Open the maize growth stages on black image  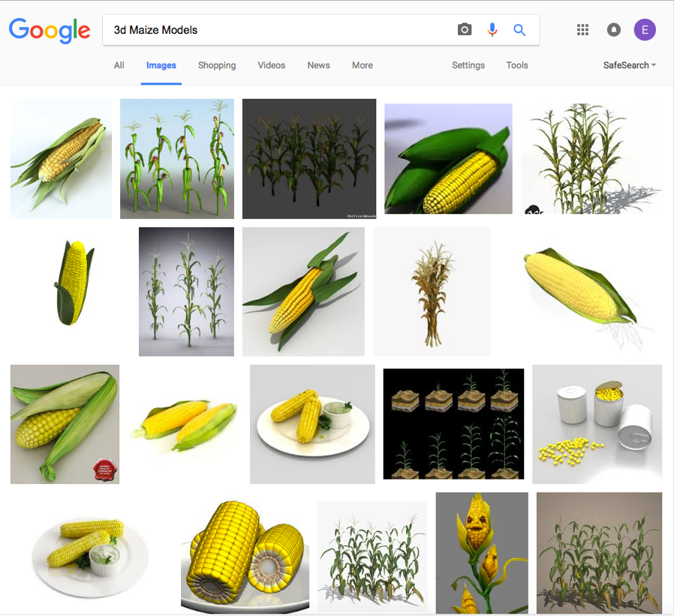pyautogui.click(x=453, y=424)
